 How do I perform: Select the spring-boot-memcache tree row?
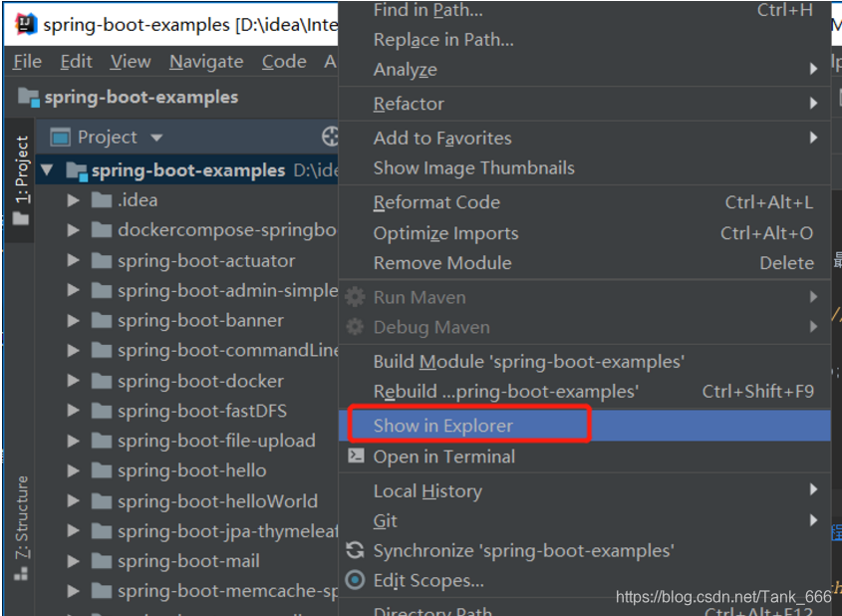tap(187, 591)
